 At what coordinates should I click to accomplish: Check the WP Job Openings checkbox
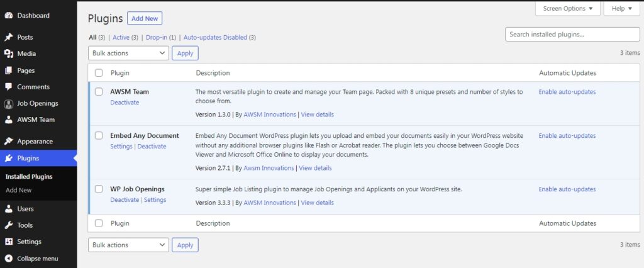click(99, 189)
